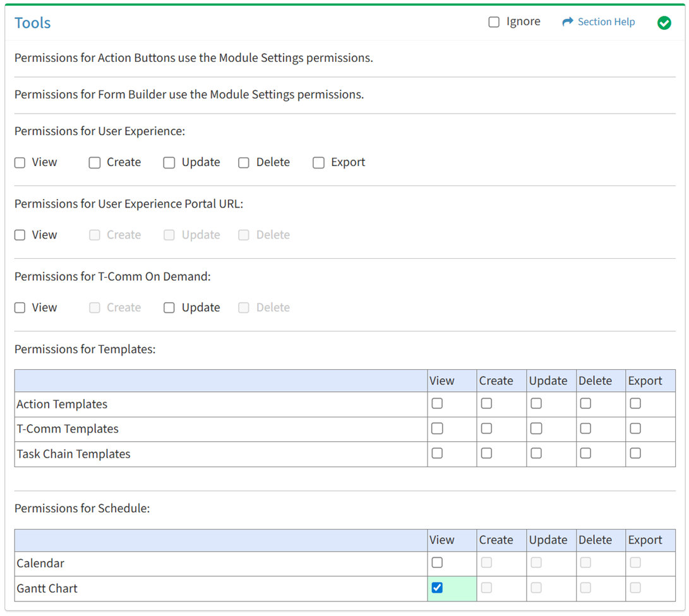Check Export for Task Chain Templates
Viewport: 689px width, 616px height.
[635, 453]
